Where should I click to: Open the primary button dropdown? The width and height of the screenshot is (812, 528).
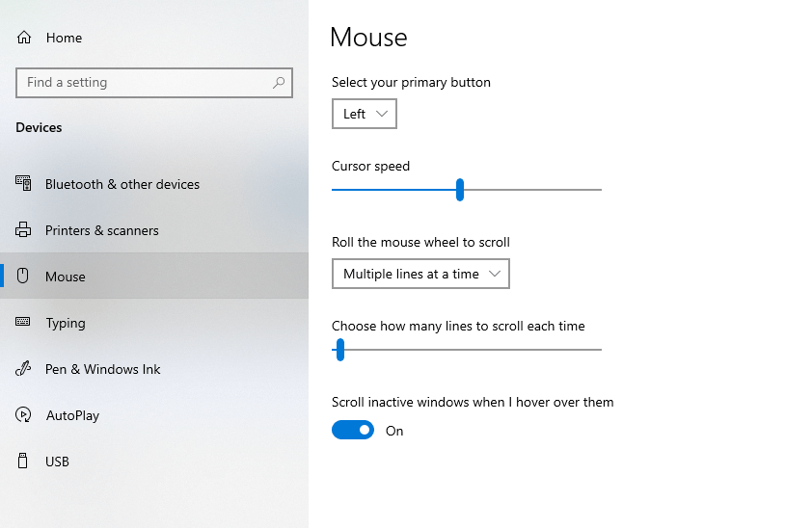click(364, 114)
